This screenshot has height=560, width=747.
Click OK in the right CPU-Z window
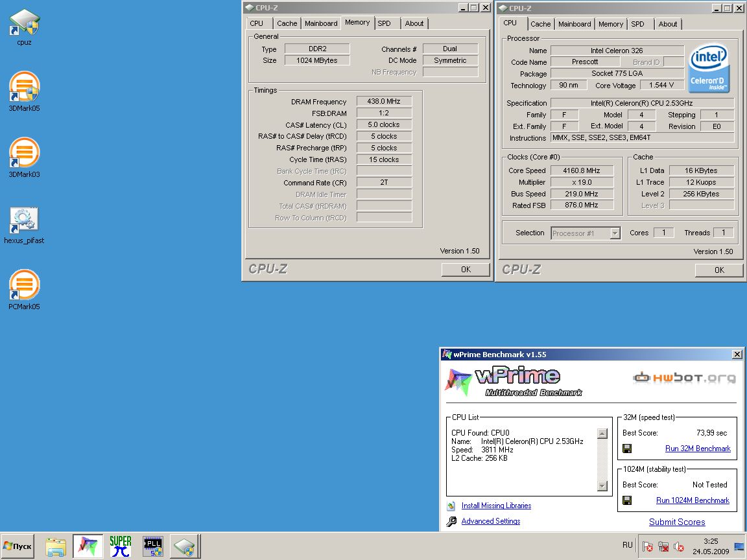(x=719, y=270)
